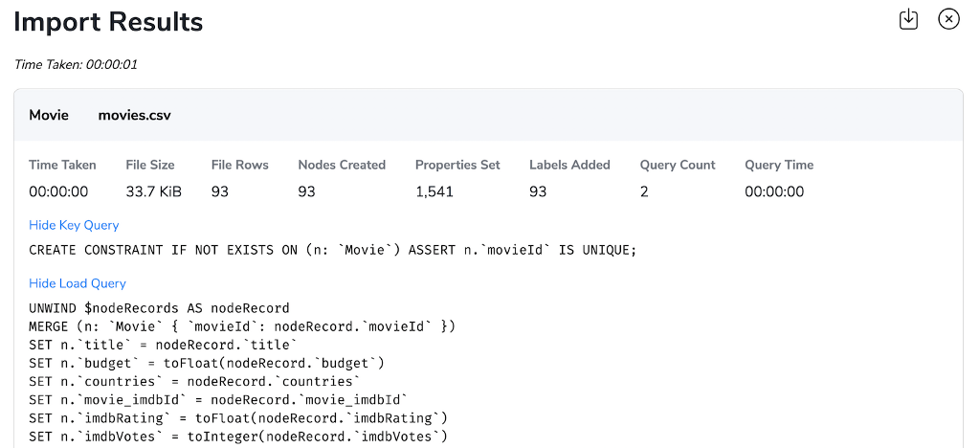The width and height of the screenshot is (980, 448).
Task: Select the Movie label heading
Action: 49,116
